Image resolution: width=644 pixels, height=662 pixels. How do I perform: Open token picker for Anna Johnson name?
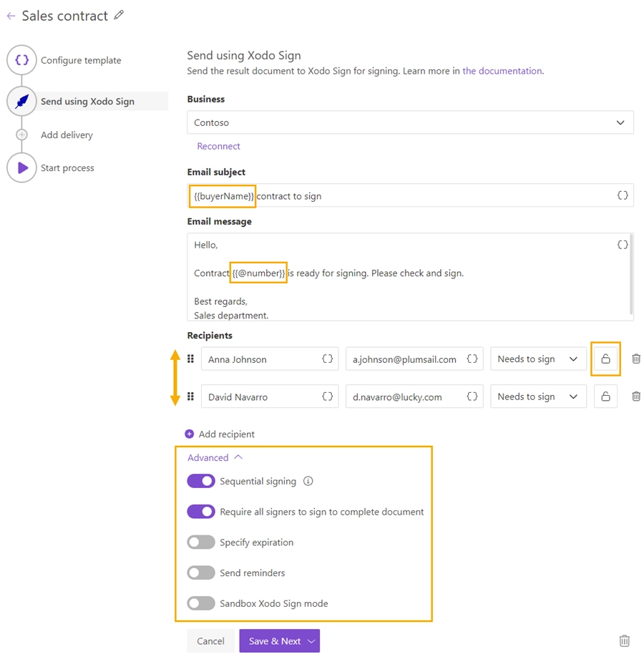(328, 359)
